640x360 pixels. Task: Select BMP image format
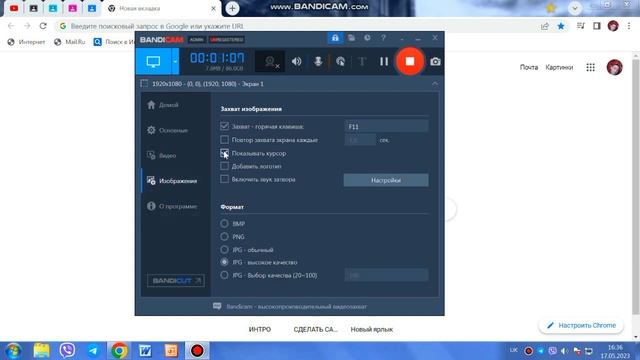coord(224,224)
